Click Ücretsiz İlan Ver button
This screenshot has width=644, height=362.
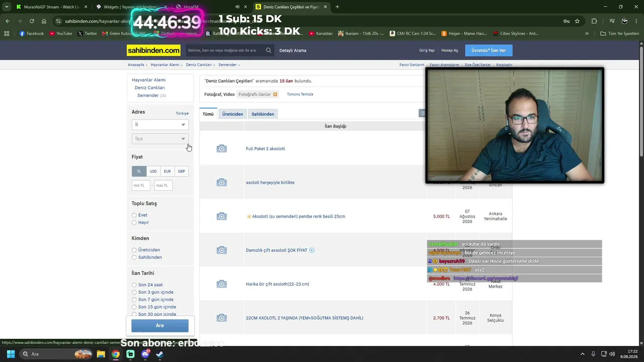click(x=489, y=50)
